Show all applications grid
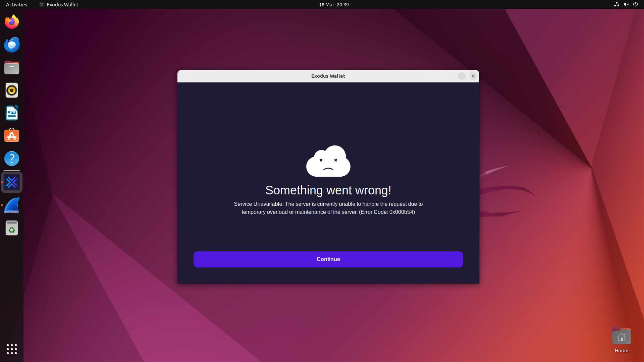 pos(12,349)
